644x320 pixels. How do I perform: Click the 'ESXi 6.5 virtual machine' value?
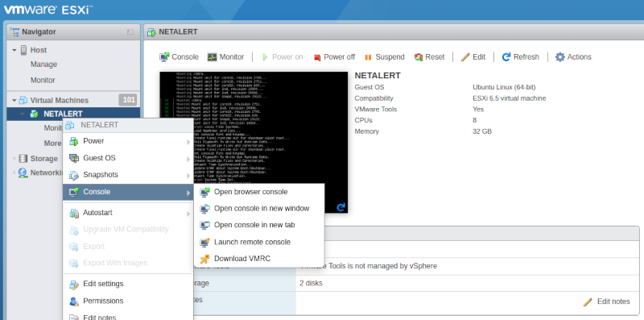click(x=510, y=98)
